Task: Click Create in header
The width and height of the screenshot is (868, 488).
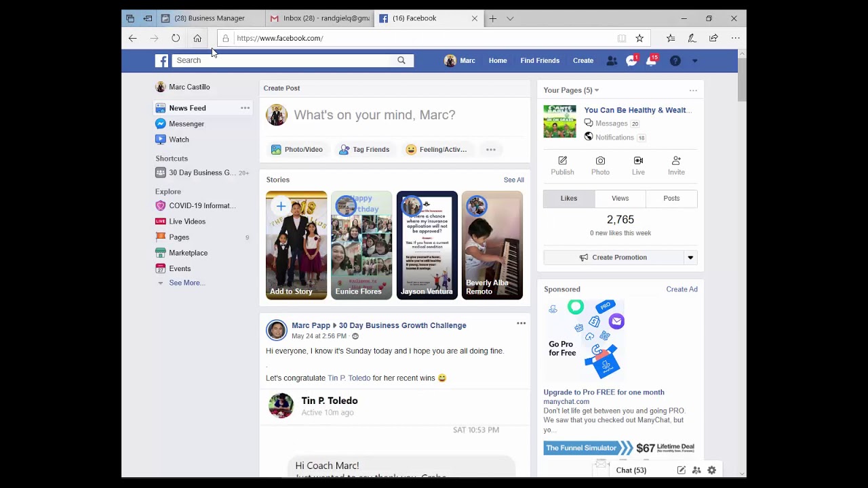Action: tap(583, 60)
